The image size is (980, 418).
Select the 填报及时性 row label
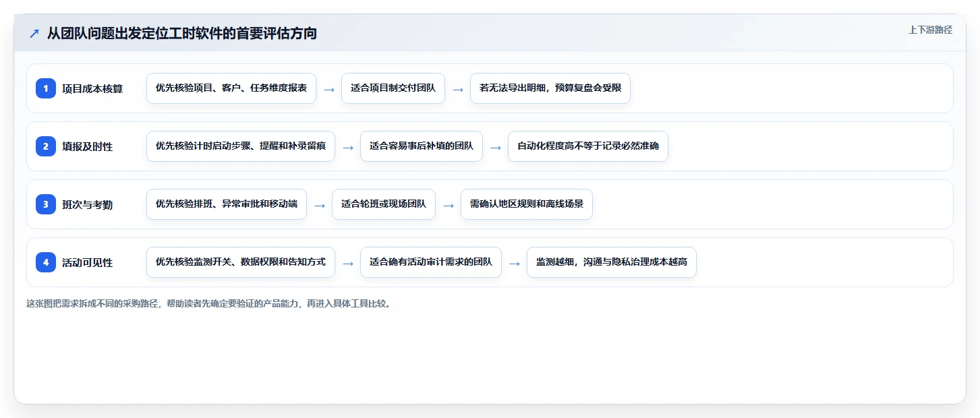pyautogui.click(x=88, y=146)
